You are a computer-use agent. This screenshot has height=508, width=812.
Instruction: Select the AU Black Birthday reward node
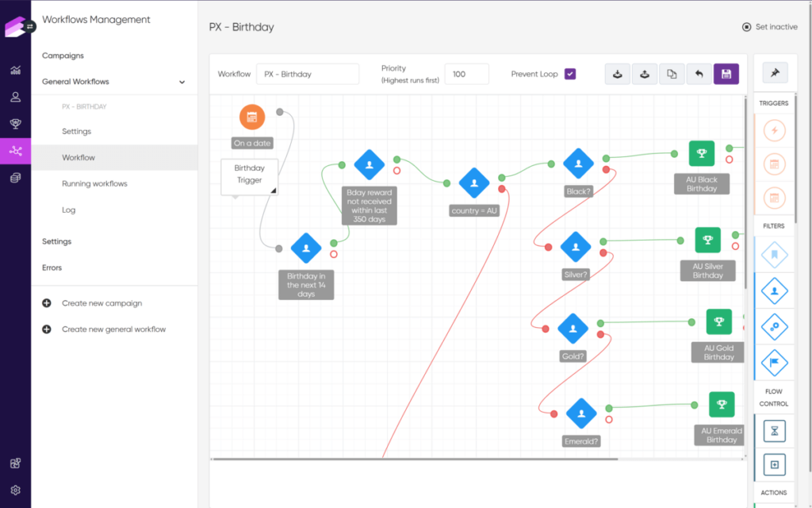pos(702,153)
